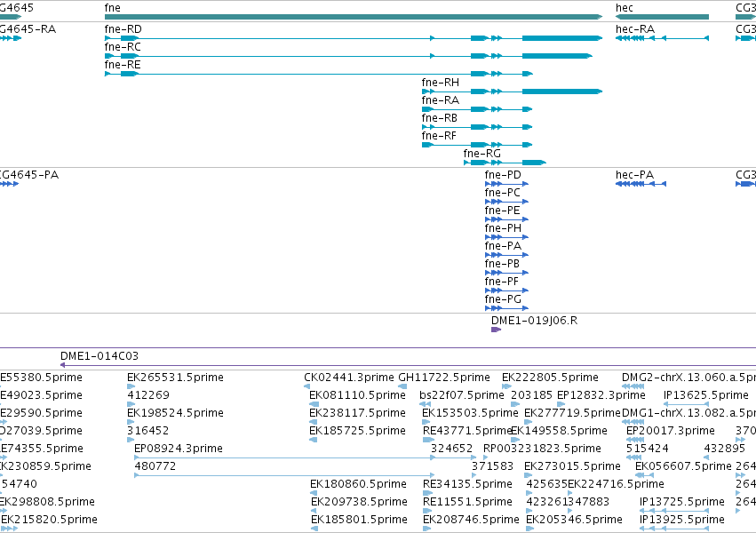Select the hec gene bar
The width and height of the screenshot is (756, 533).
click(x=662, y=17)
